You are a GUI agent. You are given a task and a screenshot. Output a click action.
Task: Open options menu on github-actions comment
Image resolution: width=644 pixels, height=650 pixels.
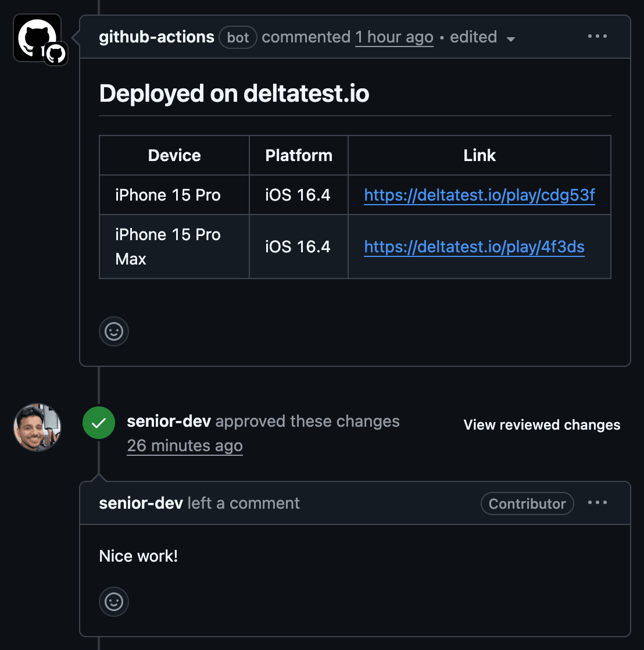pos(597,37)
